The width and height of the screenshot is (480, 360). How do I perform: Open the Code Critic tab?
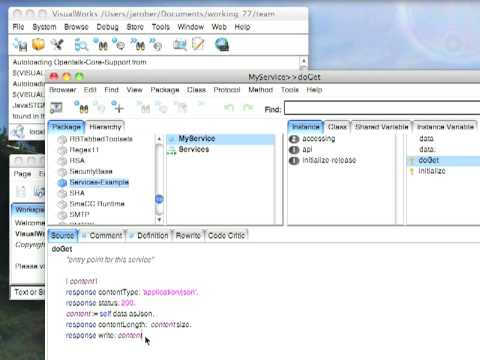pos(226,236)
